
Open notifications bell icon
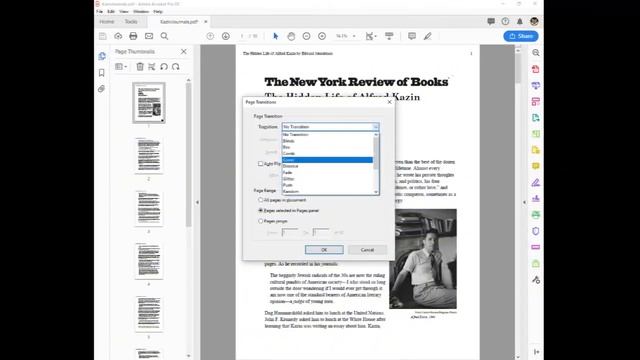coord(520,22)
